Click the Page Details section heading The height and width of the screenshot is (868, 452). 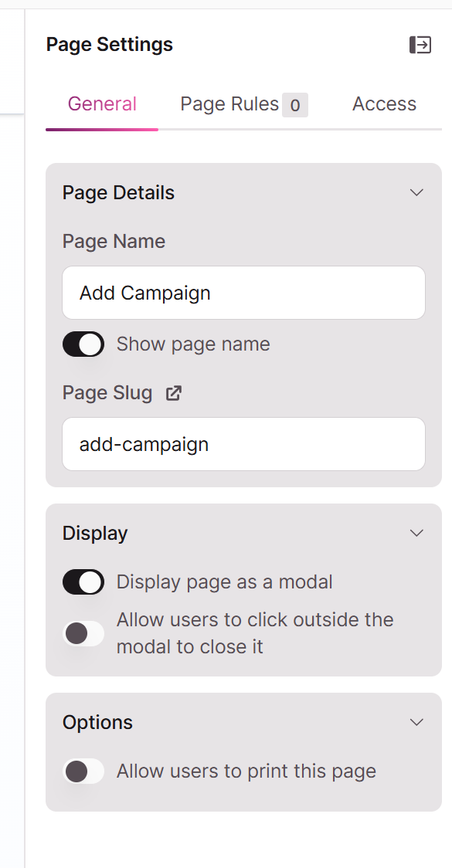(118, 192)
